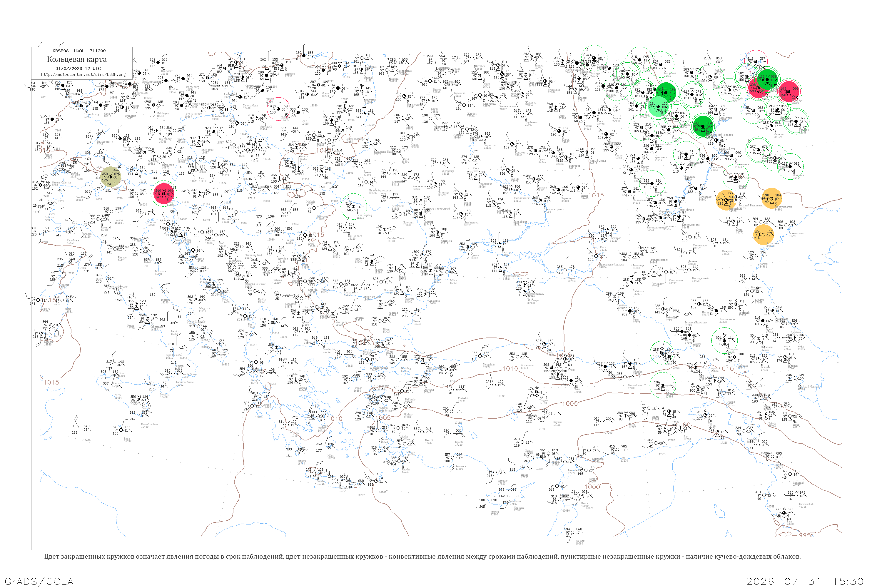This screenshot has height=588, width=882.
Task: Select the station label "Paphos 17600"
Action: (495, 513)
